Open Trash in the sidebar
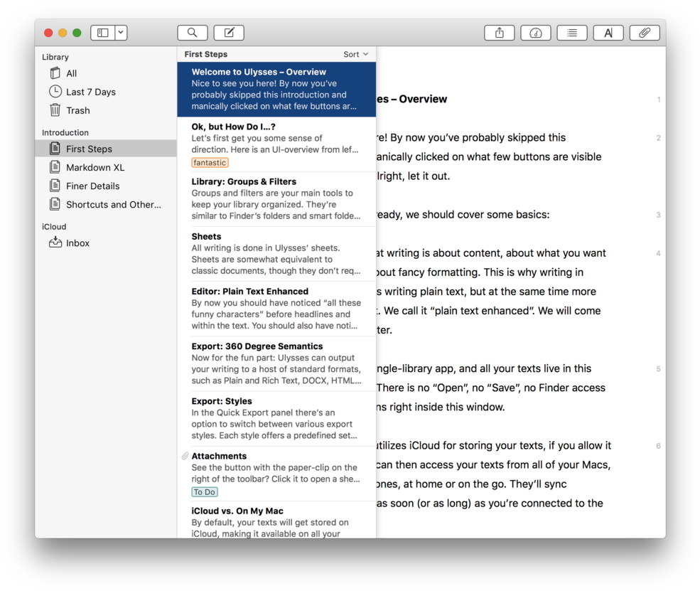The width and height of the screenshot is (700, 591). point(106,110)
